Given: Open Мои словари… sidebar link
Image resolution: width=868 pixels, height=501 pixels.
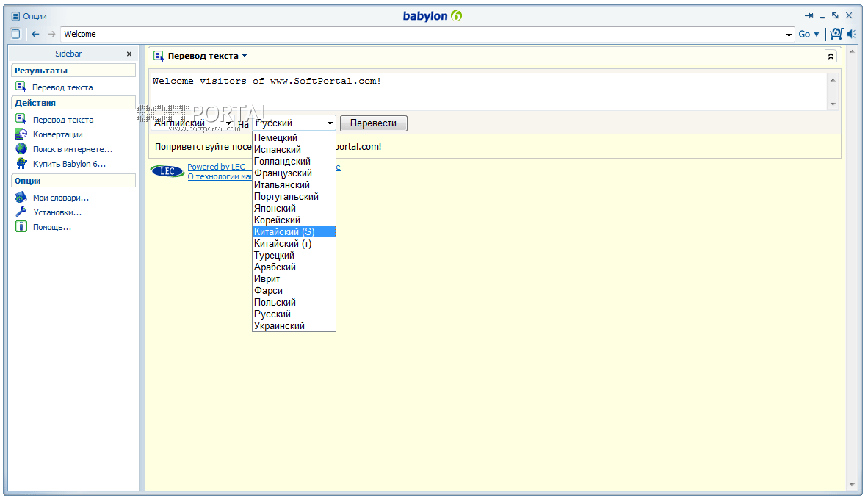Looking at the screenshot, I should click(61, 198).
